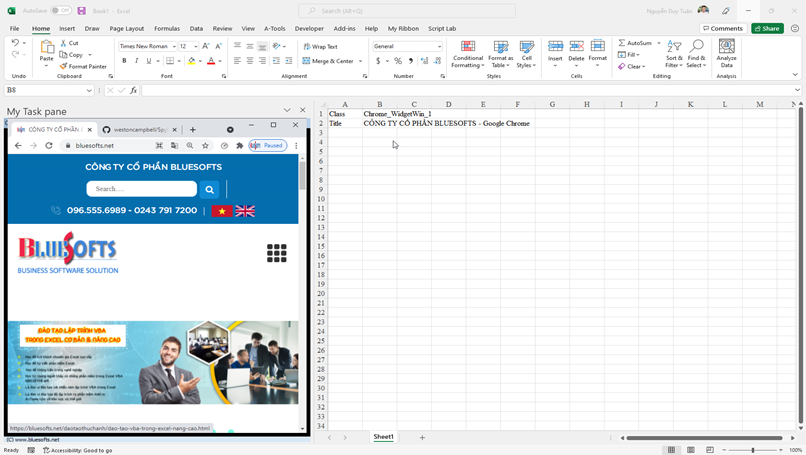The image size is (806, 455).
Task: Click the Font Color red A swatch
Action: coord(211,61)
